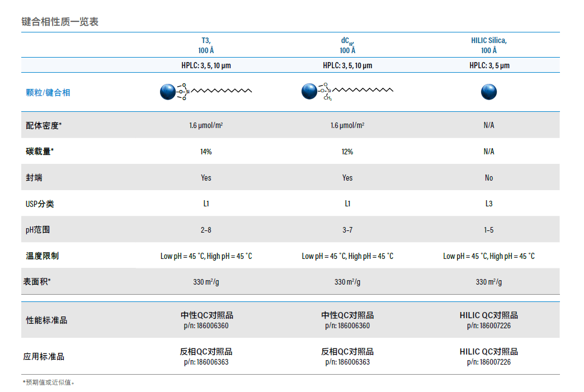Click the 应用标准品 row label
584x392 pixels.
click(x=44, y=357)
